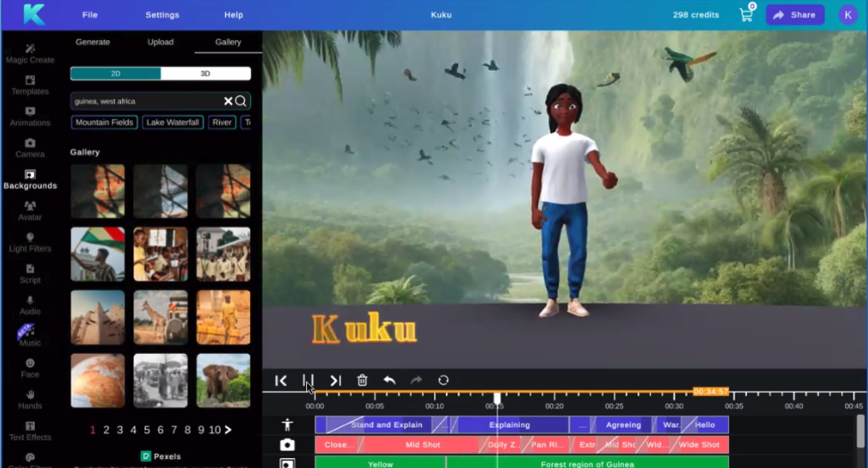Go to next gallery pages arrow
The image size is (868, 468).
(x=228, y=430)
